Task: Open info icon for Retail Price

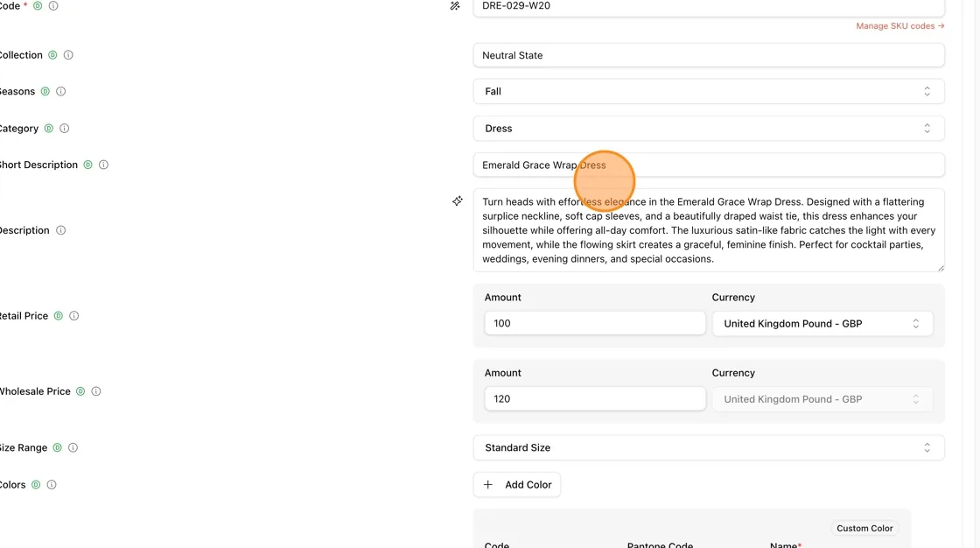Action: pos(73,316)
